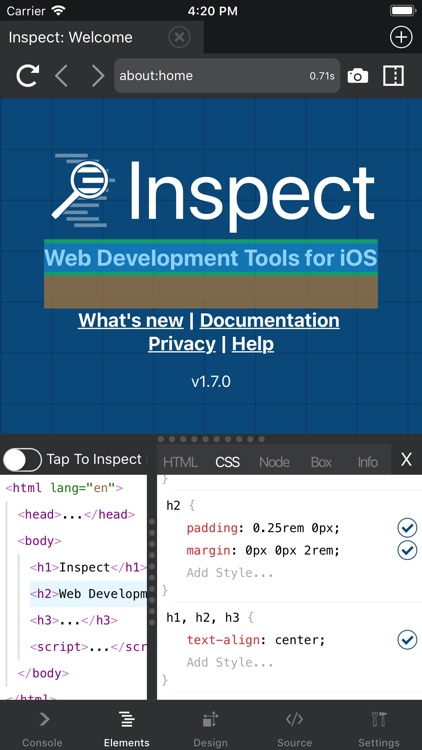Turn on the Tap To Inspect switch
The width and height of the screenshot is (422, 750).
(x=22, y=460)
